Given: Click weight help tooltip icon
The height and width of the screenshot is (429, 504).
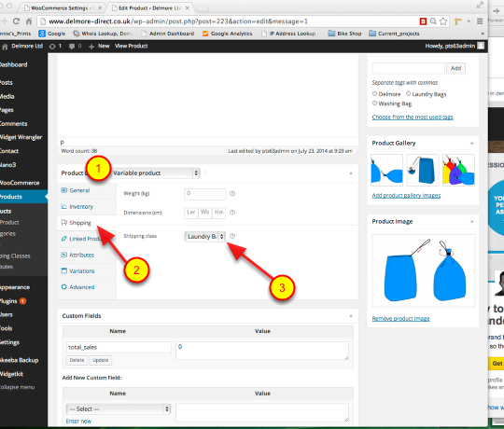Looking at the screenshot, I should [232, 193].
